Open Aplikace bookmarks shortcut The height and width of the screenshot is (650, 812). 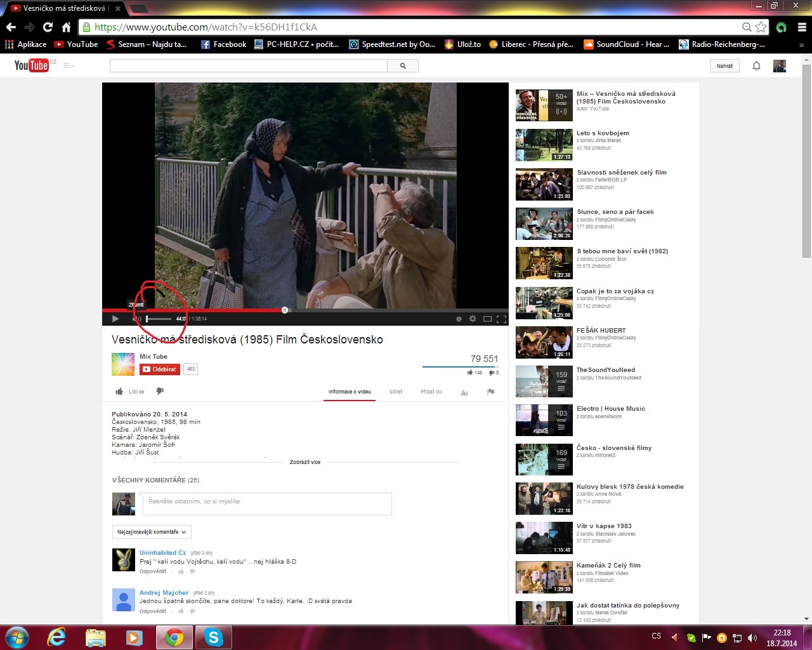coord(25,44)
